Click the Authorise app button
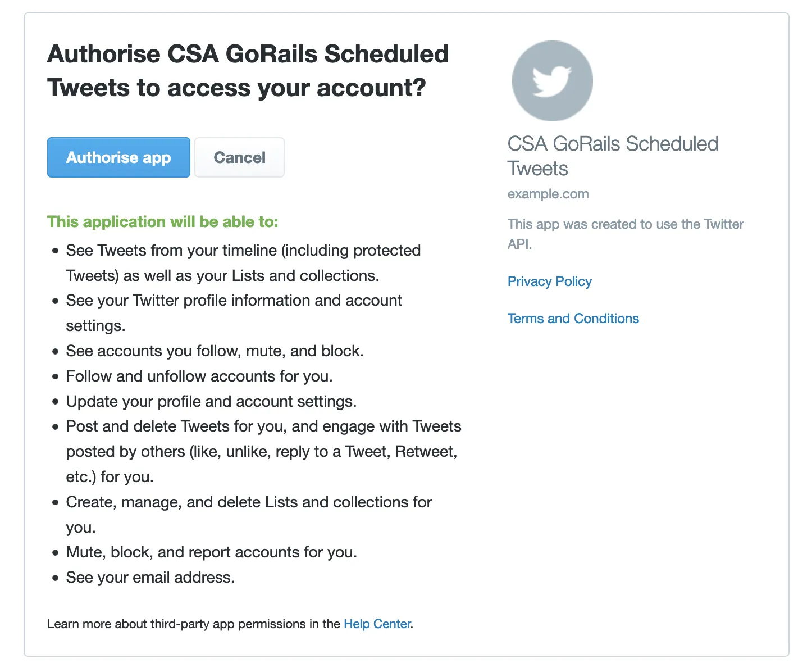Viewport: 812px width, 672px height. pyautogui.click(x=118, y=157)
